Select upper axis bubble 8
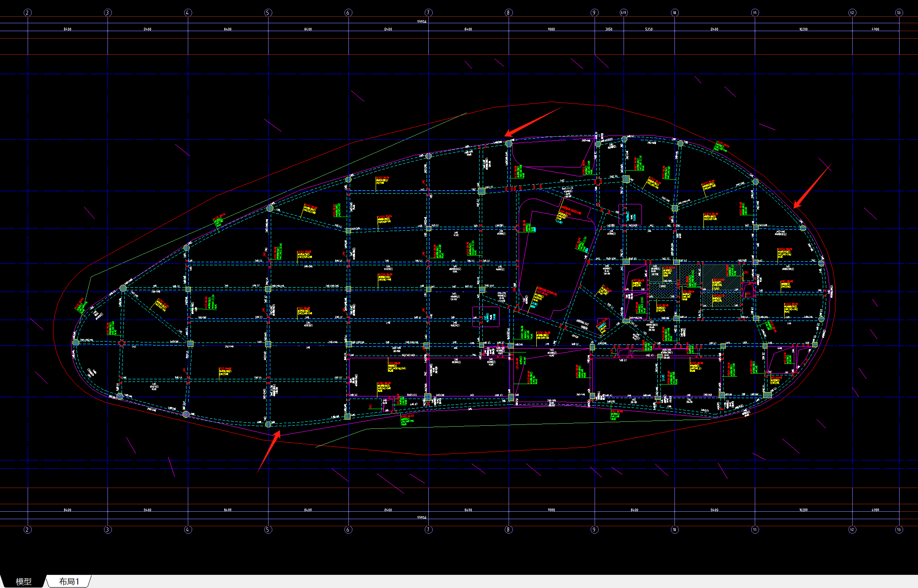The height and width of the screenshot is (588, 918). (509, 13)
